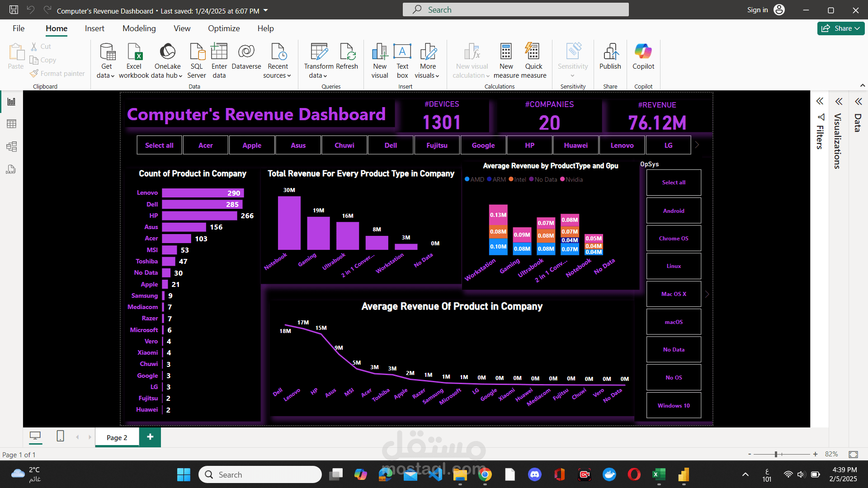Click the Undo arrow icon
The height and width of the screenshot is (488, 868).
click(x=31, y=10)
